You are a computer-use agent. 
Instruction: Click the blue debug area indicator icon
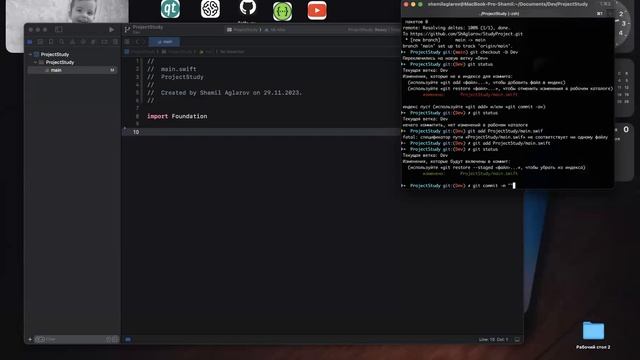(x=128, y=339)
